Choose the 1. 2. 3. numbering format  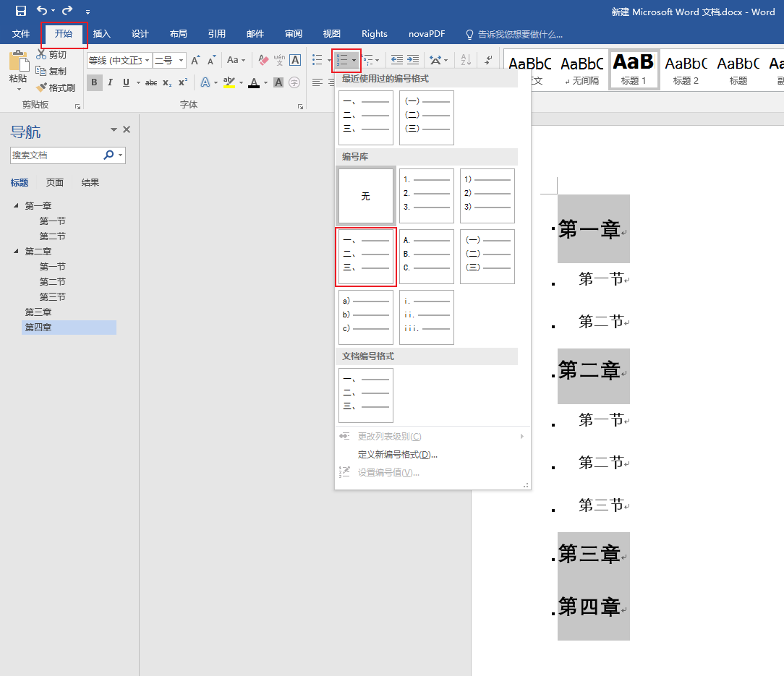click(427, 196)
